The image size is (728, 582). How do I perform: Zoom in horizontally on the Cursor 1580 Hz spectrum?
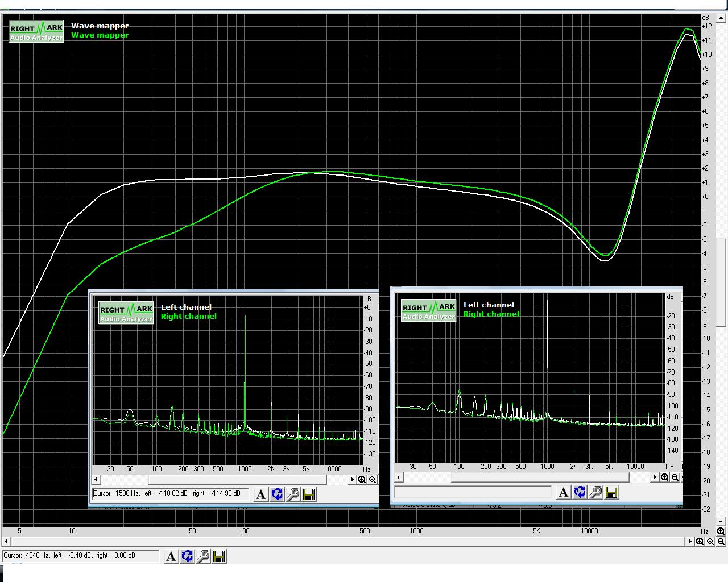tap(362, 480)
